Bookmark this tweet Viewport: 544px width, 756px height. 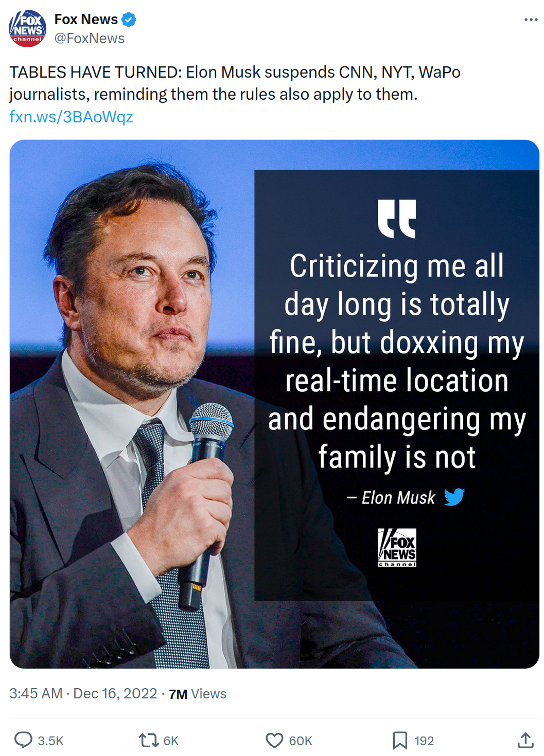(x=400, y=740)
